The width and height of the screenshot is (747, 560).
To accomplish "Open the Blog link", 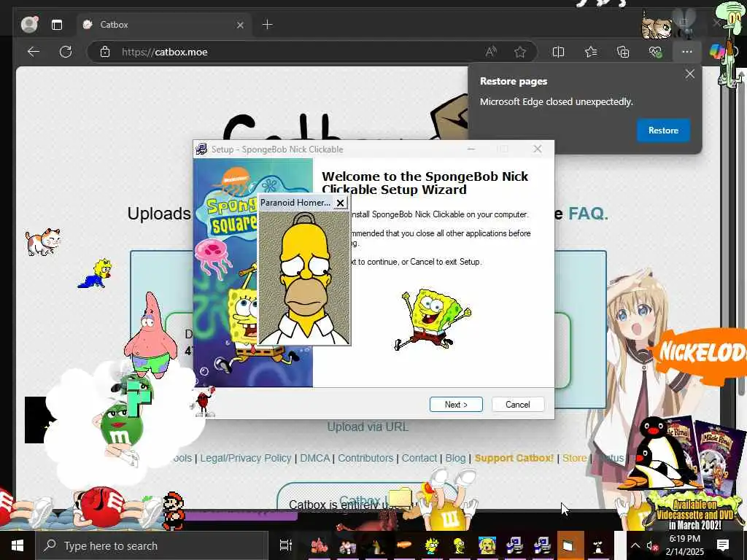I will pyautogui.click(x=455, y=458).
